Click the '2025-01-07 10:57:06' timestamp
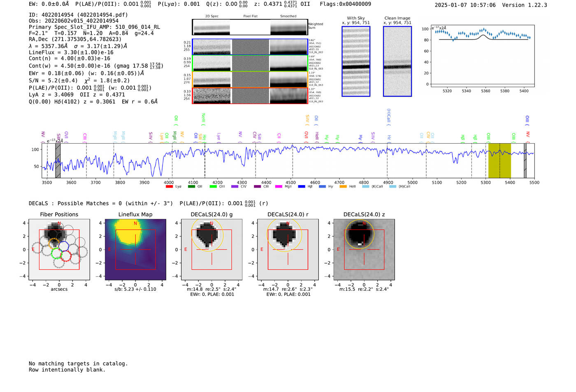Image resolution: width=576 pixels, height=392 pixels. (465, 5)
